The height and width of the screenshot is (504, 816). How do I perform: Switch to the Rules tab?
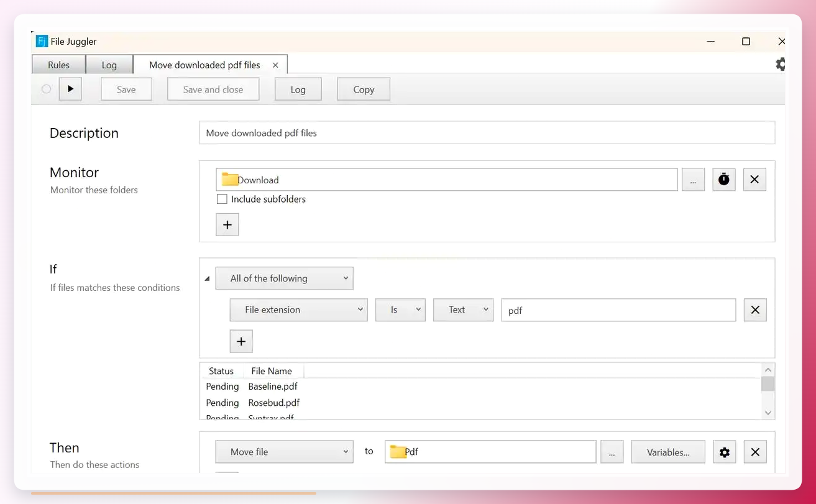[58, 65]
